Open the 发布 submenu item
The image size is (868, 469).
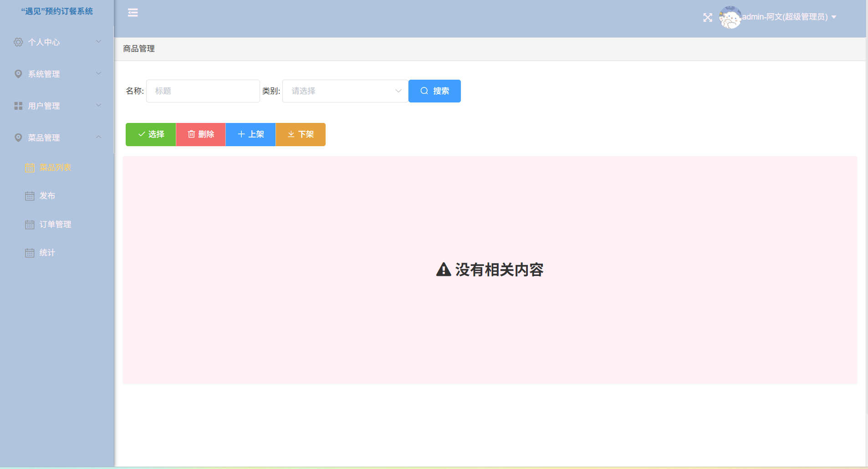57,196
